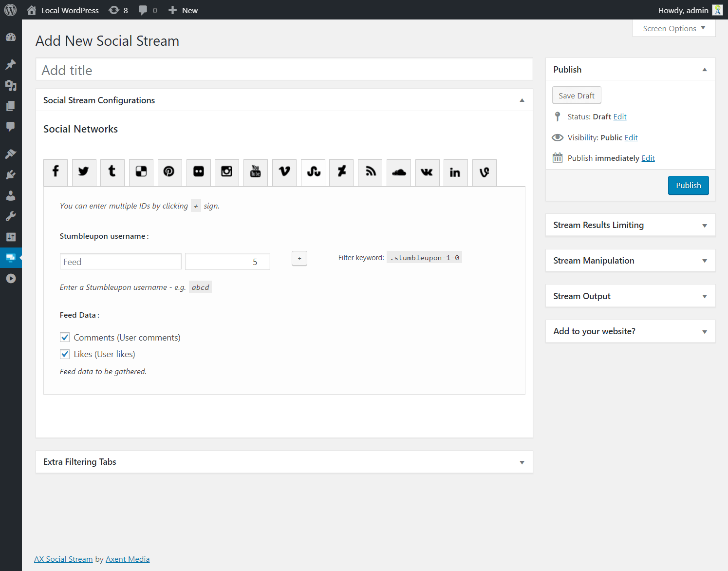Image resolution: width=728 pixels, height=571 pixels.
Task: Open the Dashboard via the gauge icon
Action: click(11, 37)
